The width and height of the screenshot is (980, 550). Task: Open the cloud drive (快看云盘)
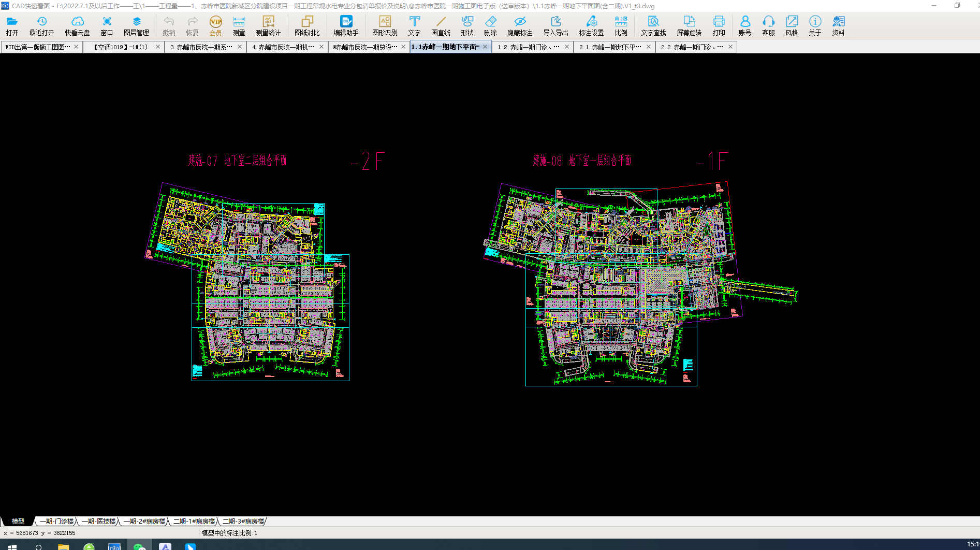click(x=77, y=26)
